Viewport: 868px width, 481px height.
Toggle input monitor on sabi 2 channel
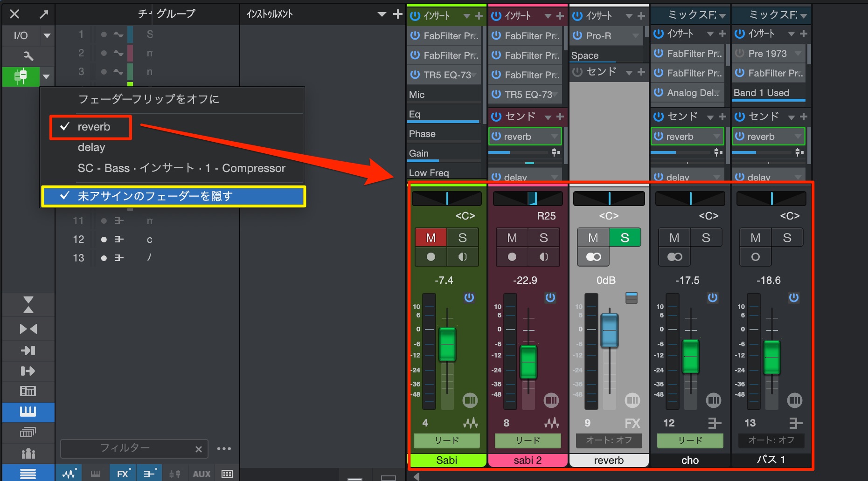point(544,256)
